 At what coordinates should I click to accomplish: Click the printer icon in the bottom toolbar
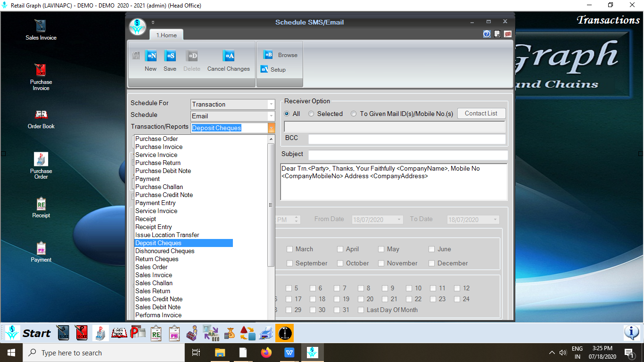coord(266,333)
